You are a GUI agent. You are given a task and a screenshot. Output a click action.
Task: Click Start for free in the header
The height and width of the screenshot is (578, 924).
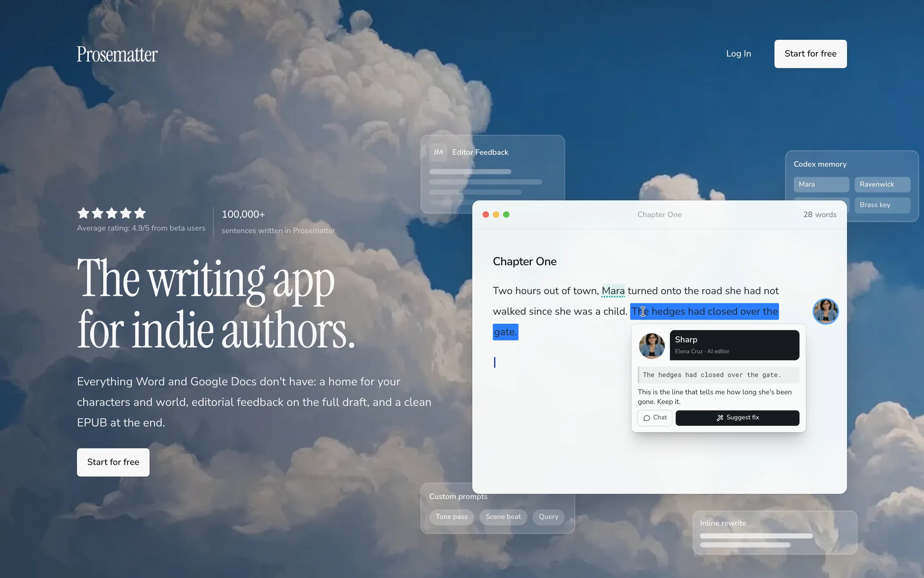(x=810, y=54)
